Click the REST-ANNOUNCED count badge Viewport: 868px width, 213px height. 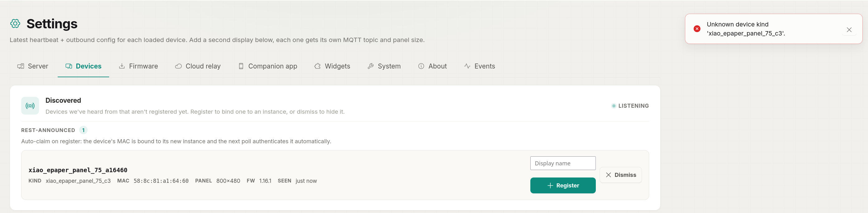[83, 130]
